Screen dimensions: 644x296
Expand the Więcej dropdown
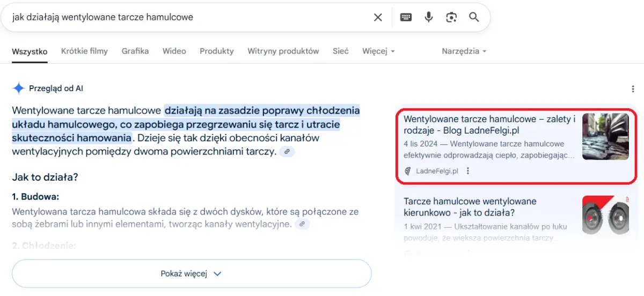378,51
